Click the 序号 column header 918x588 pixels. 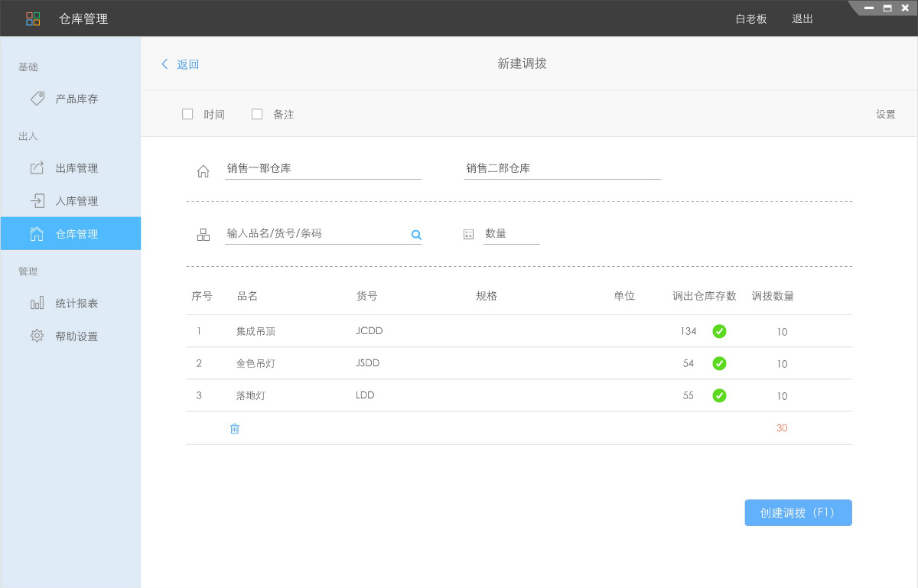tap(202, 296)
